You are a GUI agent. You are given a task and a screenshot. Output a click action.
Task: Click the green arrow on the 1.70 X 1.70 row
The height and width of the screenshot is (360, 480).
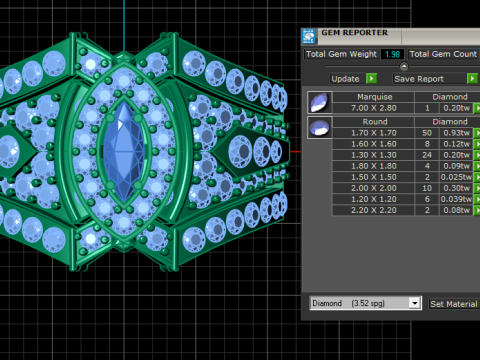point(477,133)
